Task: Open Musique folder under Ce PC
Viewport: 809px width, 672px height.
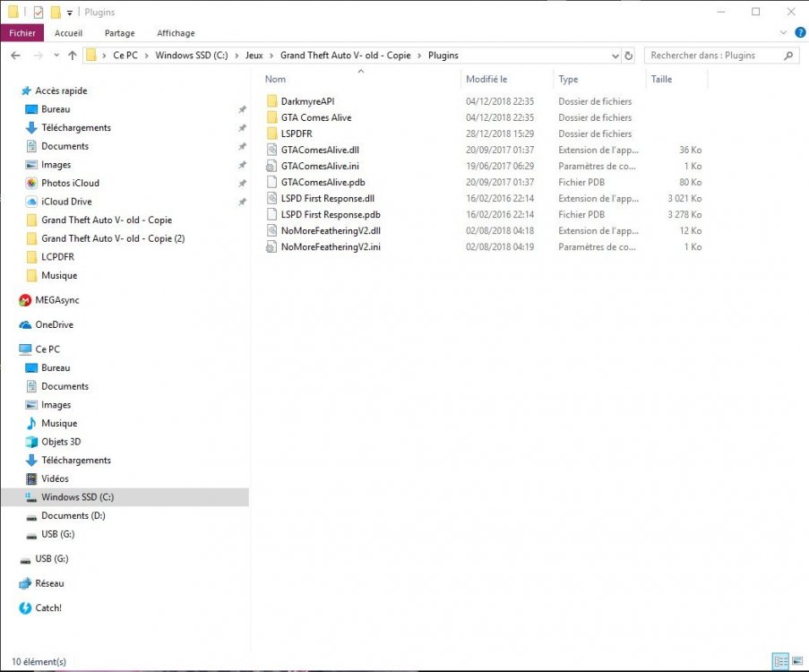Action: [59, 423]
